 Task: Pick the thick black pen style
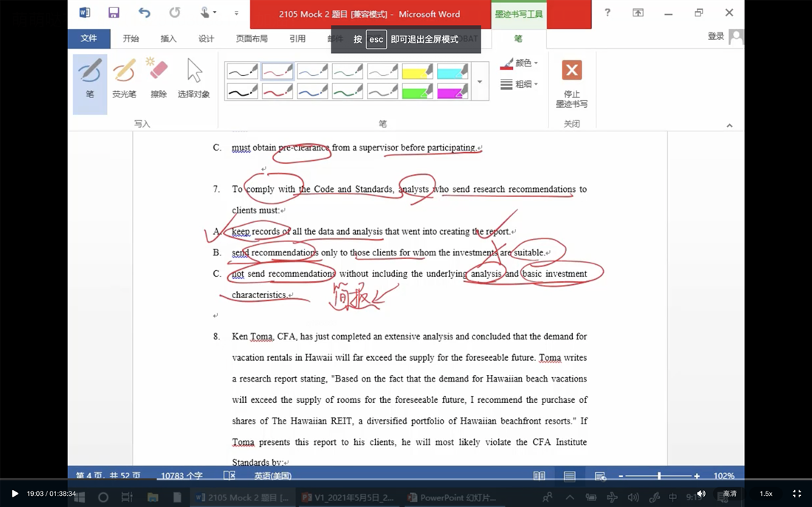point(242,92)
